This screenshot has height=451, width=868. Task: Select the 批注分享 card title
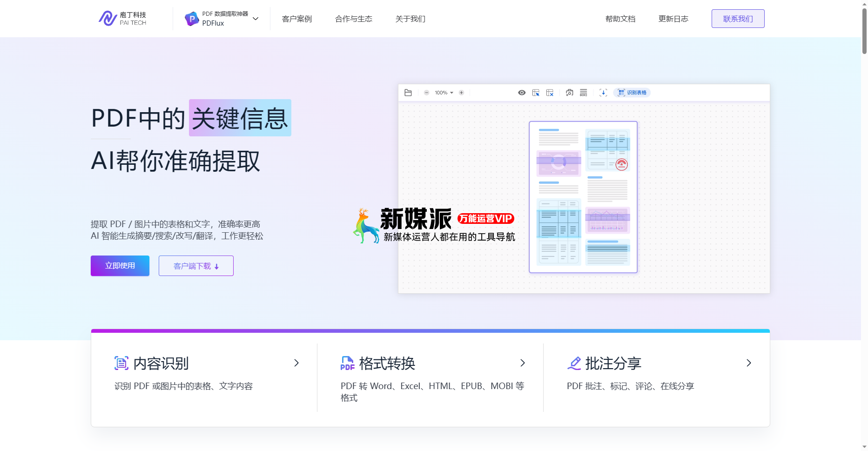tap(613, 363)
